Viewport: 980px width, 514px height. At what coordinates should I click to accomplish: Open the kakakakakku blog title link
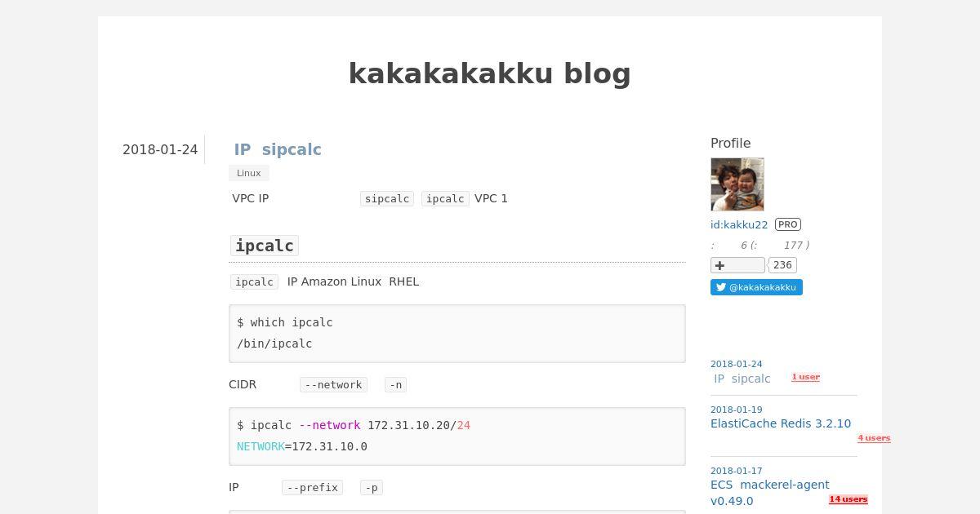[490, 73]
